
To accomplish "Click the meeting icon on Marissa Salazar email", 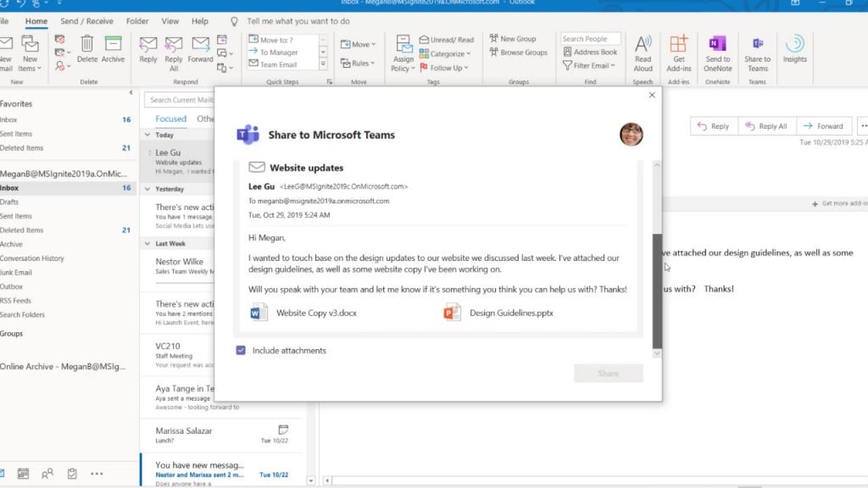I will 283,430.
